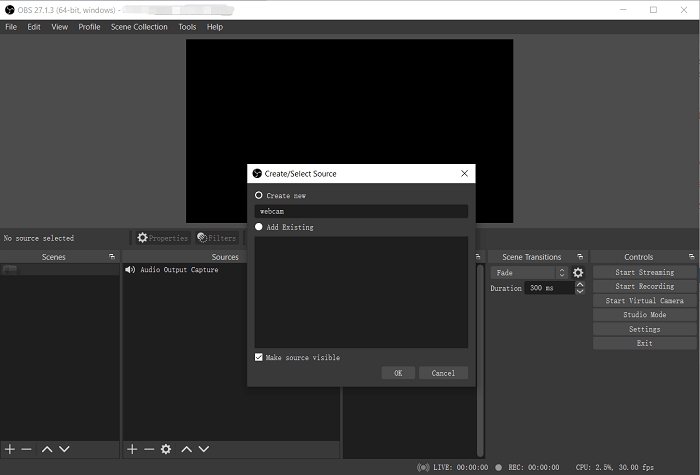The image size is (700, 475).
Task: Pop out the Scenes dock
Action: (x=112, y=257)
